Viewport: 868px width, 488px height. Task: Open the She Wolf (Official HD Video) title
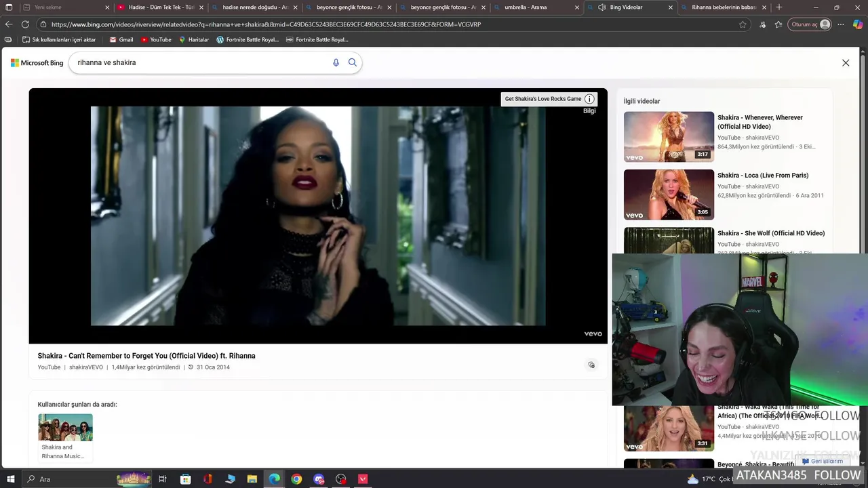[x=771, y=233]
